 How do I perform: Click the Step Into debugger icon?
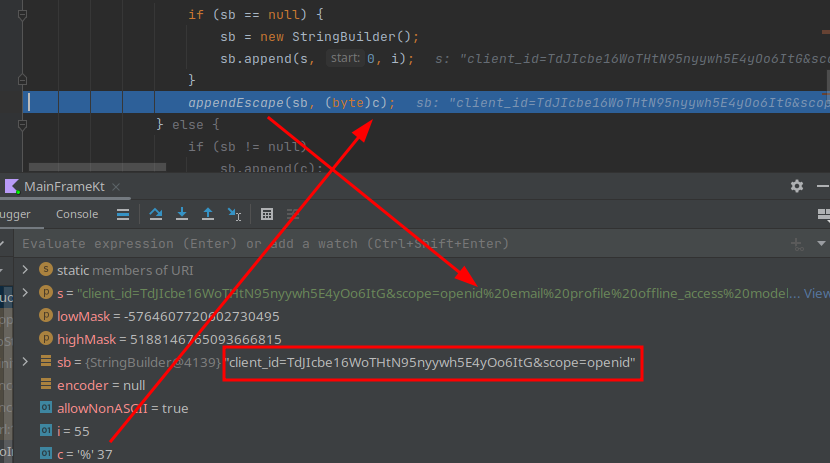pos(182,214)
